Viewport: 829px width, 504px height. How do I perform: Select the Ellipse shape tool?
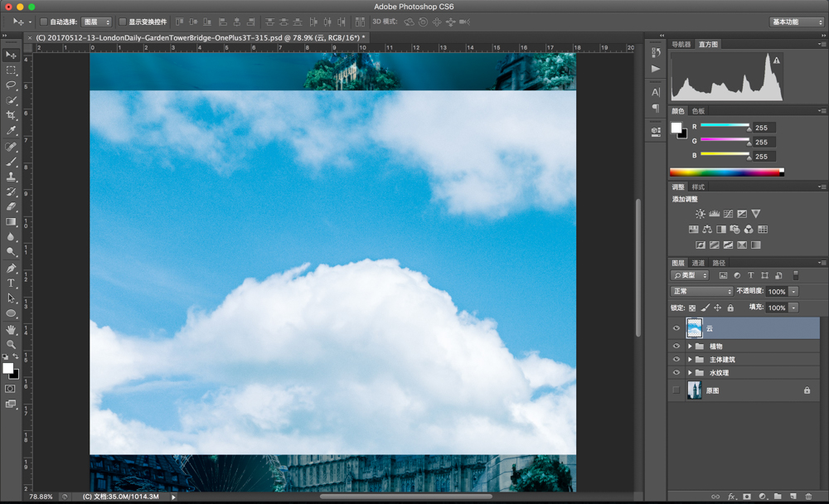(x=11, y=313)
